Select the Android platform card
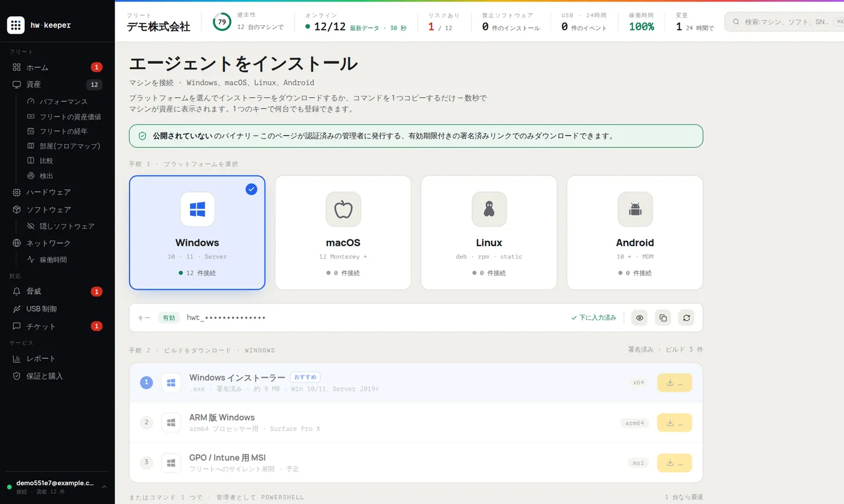The image size is (844, 504). click(635, 233)
